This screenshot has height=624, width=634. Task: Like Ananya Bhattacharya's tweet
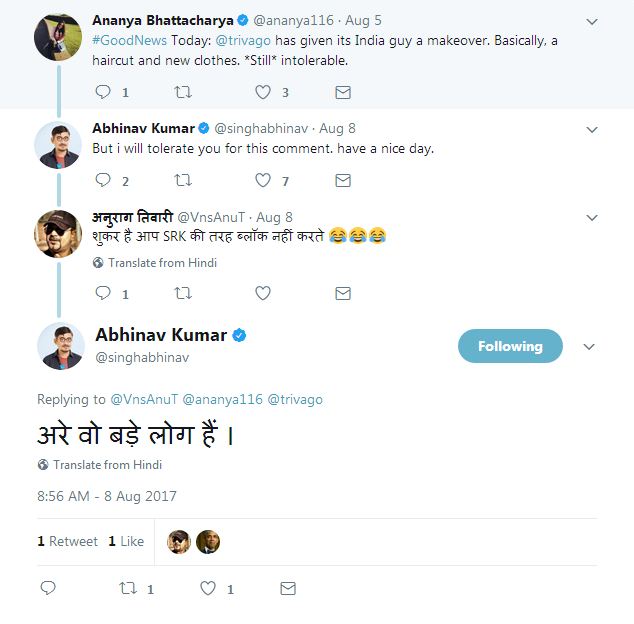263,92
